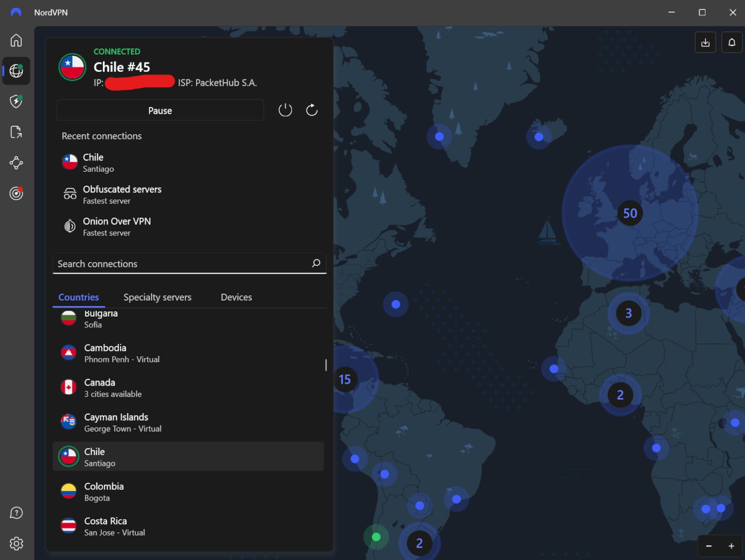745x560 pixels.
Task: Open Help via the question mark icon
Action: (x=16, y=513)
